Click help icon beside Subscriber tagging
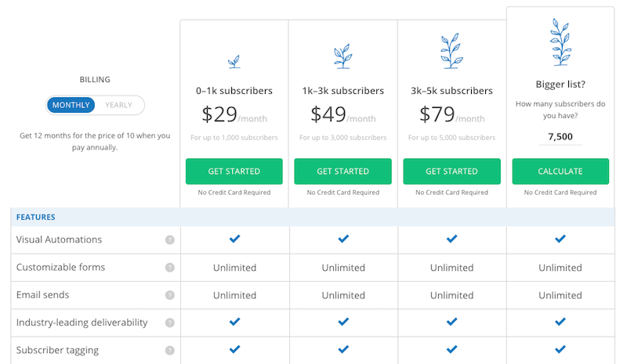The width and height of the screenshot is (627, 364). 170,351
